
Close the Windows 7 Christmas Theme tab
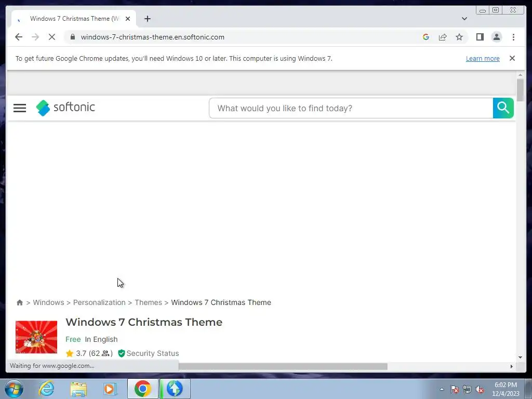128,19
